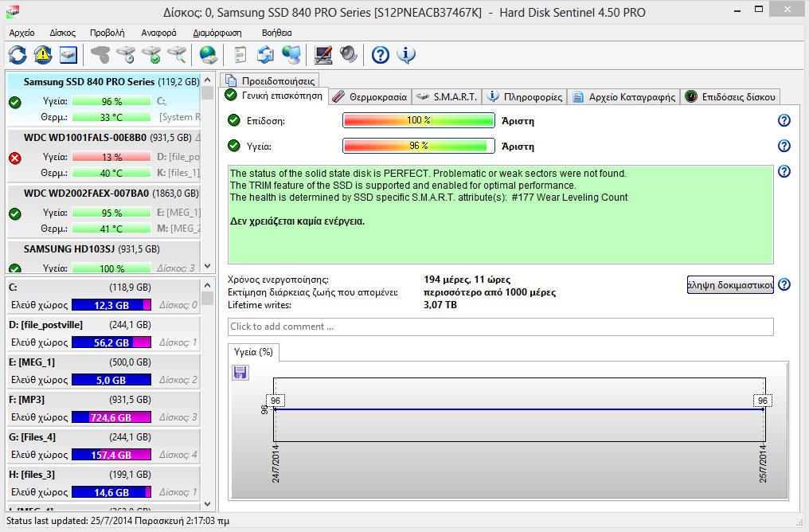Save the health graph using floppy icon
The width and height of the screenshot is (809, 532).
click(240, 372)
